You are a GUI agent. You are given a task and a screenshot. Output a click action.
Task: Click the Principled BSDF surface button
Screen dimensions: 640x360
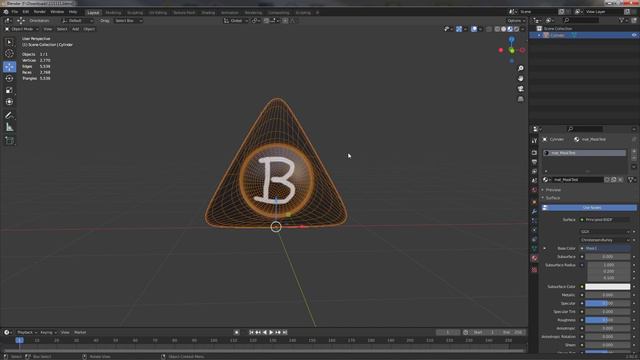coord(605,220)
